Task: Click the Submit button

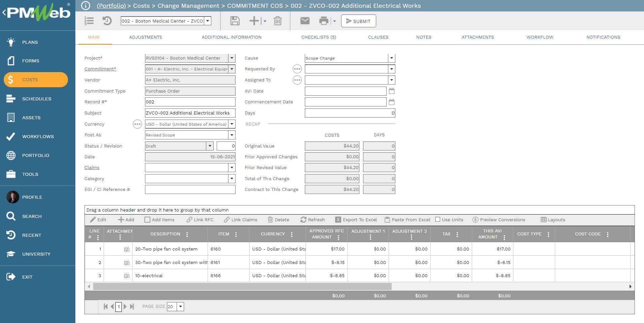Action: pos(359,21)
